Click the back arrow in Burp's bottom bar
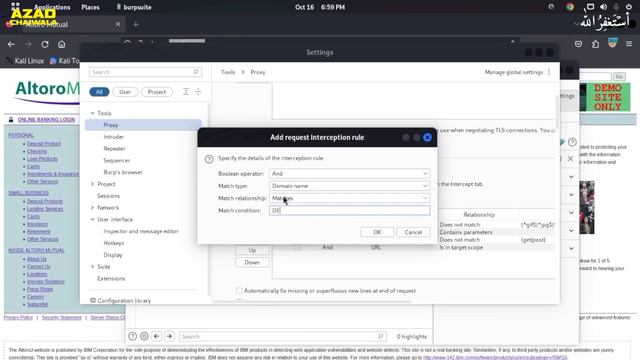640x360 pixels. [157, 336]
